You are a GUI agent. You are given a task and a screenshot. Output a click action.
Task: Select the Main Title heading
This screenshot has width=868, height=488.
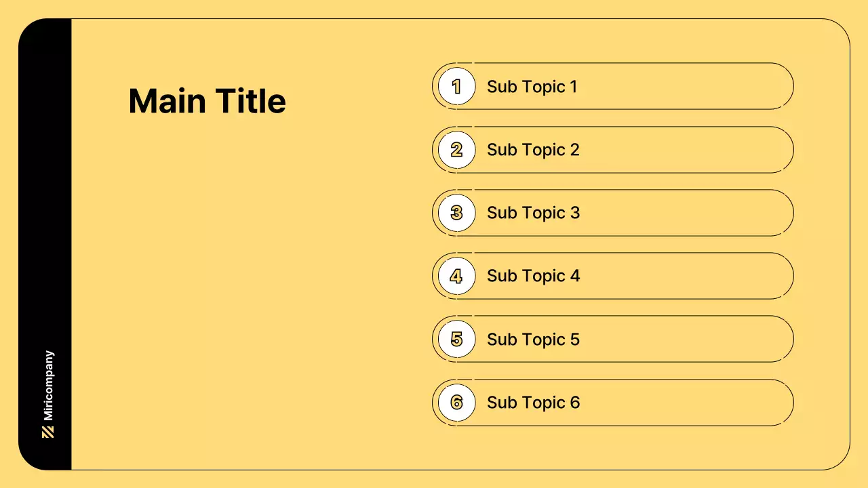pyautogui.click(x=207, y=102)
